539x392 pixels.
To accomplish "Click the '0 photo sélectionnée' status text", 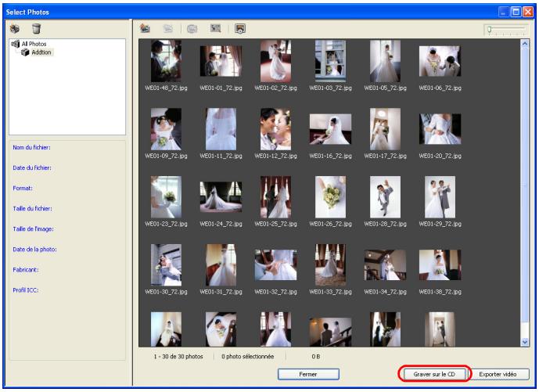I will point(247,357).
